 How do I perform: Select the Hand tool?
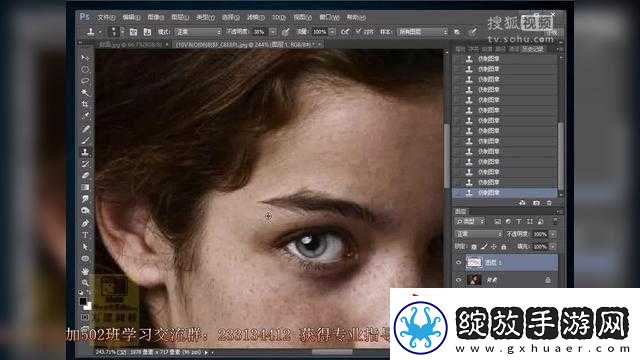point(85,271)
